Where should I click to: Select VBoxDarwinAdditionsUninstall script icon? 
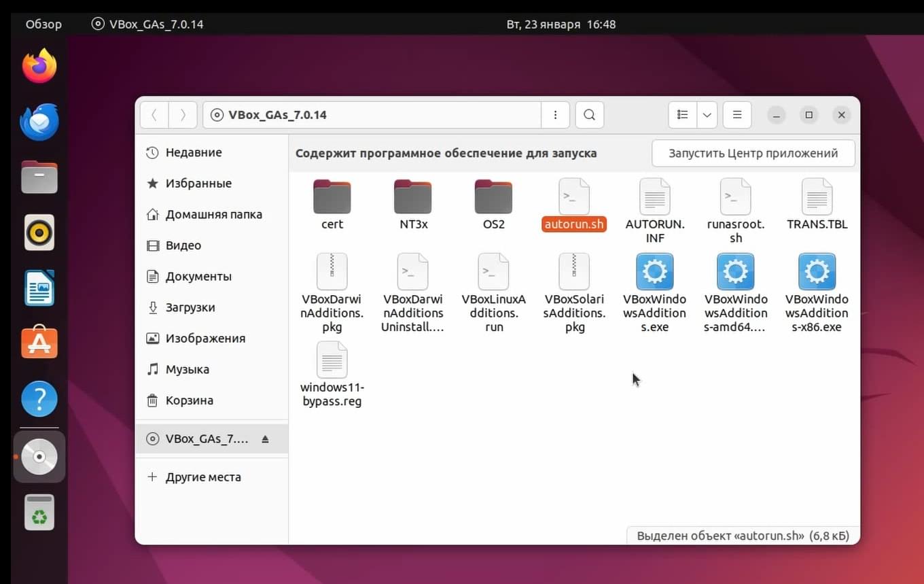coord(413,272)
